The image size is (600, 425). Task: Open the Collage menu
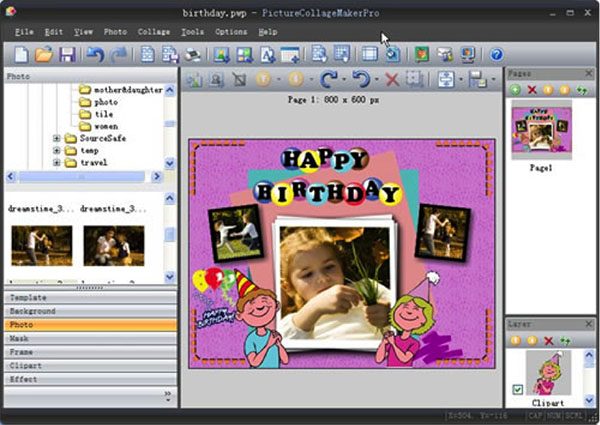[x=153, y=32]
